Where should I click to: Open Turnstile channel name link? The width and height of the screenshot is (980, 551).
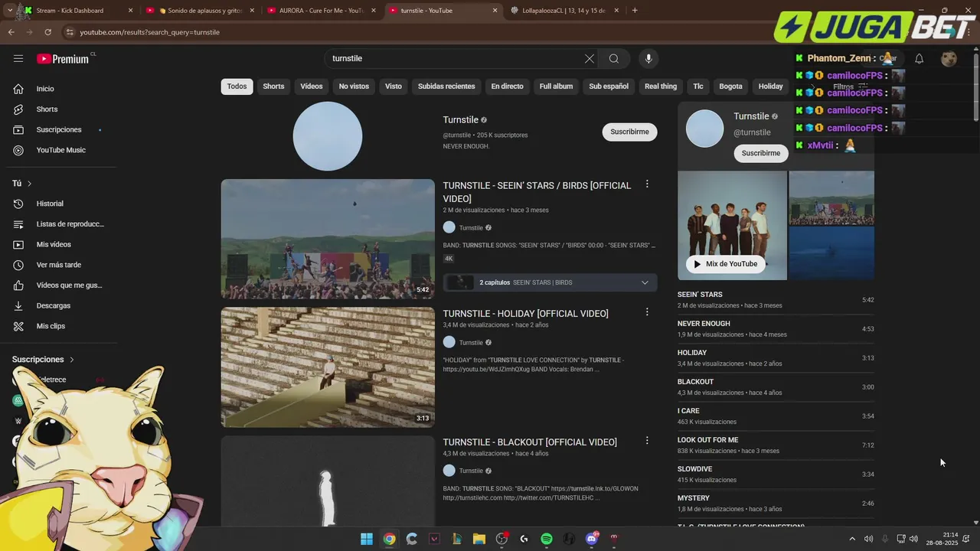460,120
